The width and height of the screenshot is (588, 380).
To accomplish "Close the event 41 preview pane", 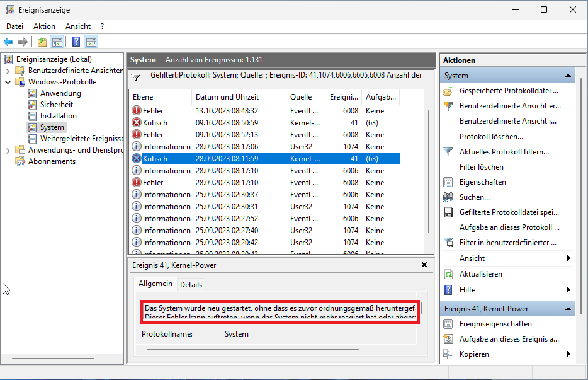I will 424,265.
